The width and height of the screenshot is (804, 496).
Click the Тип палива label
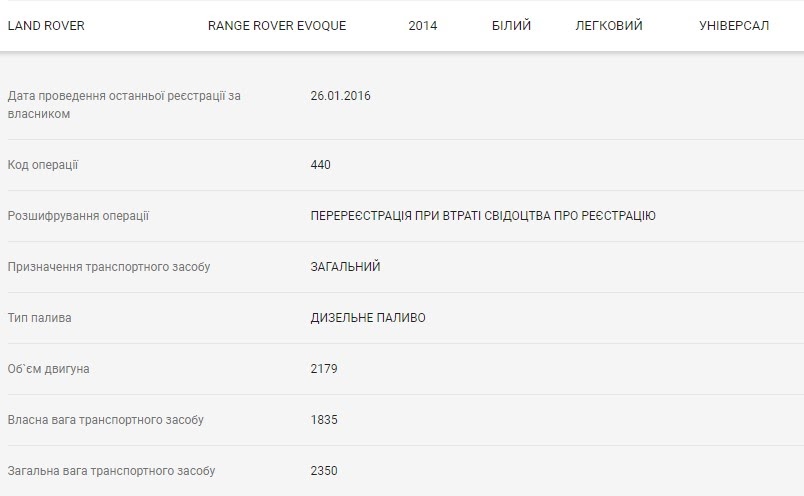click(40, 318)
